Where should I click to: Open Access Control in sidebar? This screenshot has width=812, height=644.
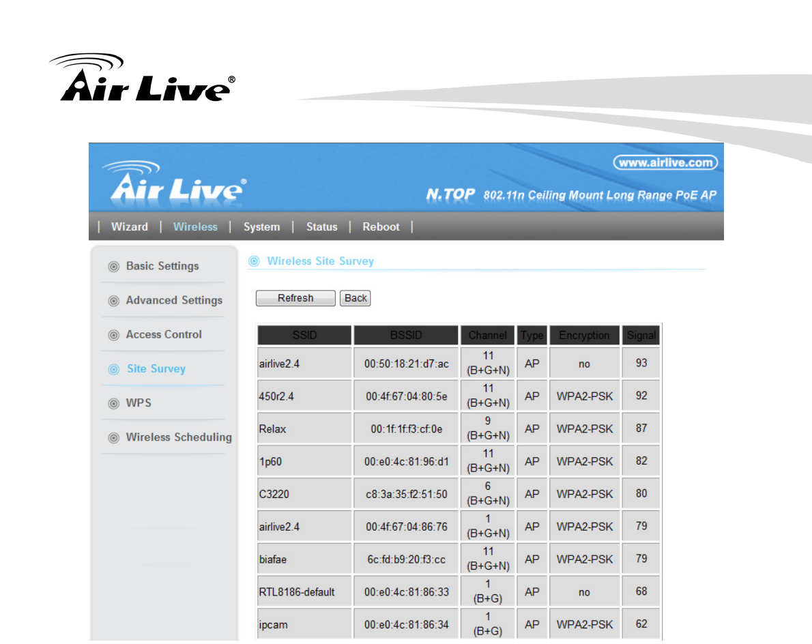pos(164,334)
